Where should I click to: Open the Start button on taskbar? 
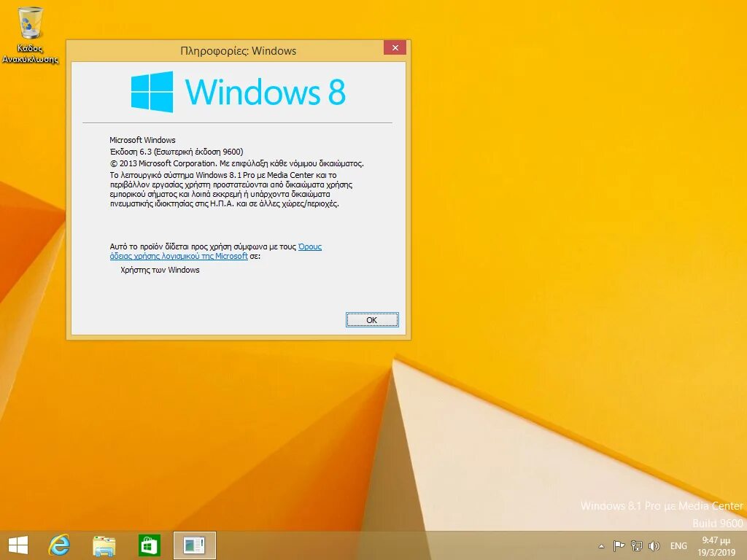point(18,545)
